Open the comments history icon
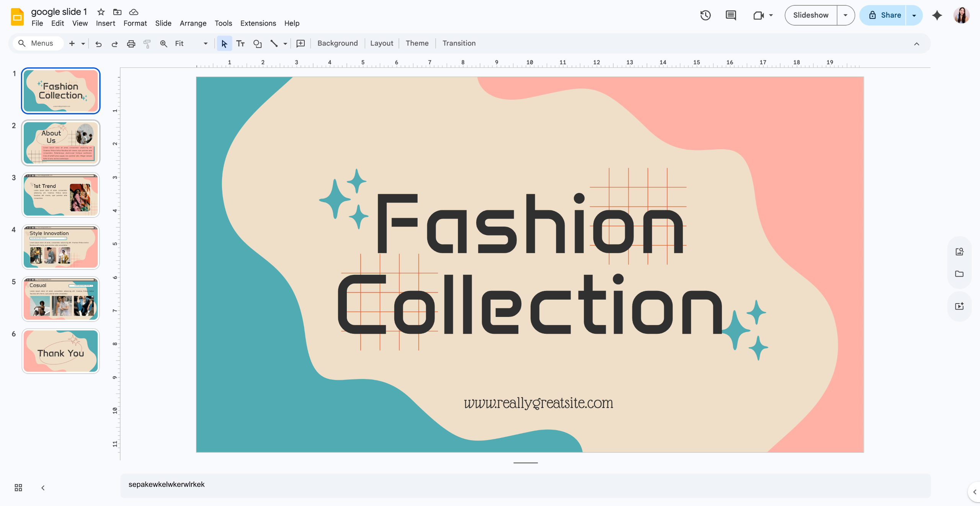Viewport: 980px width, 506px height. pos(731,15)
